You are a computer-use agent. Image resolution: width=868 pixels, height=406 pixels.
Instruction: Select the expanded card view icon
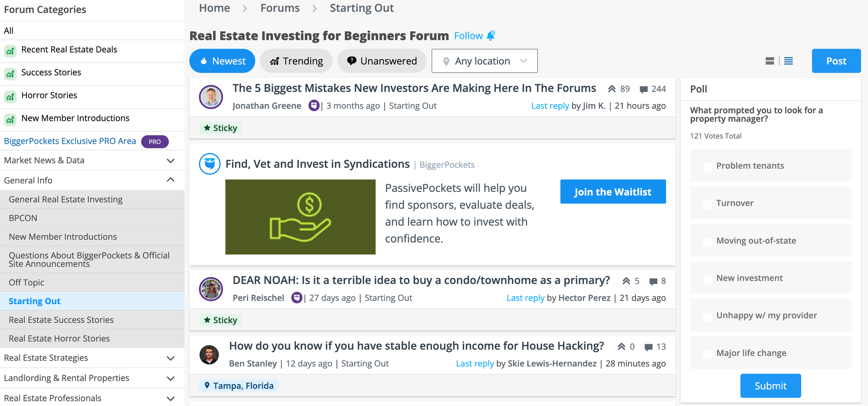770,61
